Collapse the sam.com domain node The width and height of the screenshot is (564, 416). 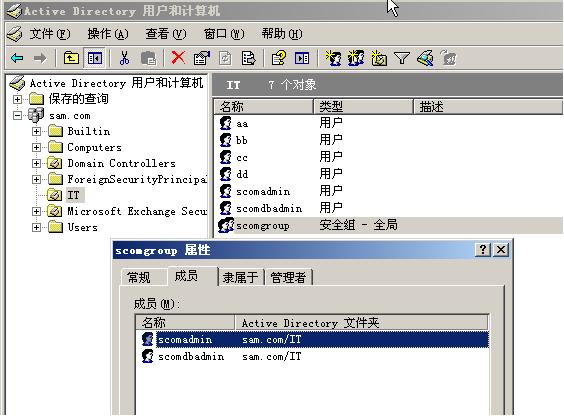pyautogui.click(x=17, y=115)
